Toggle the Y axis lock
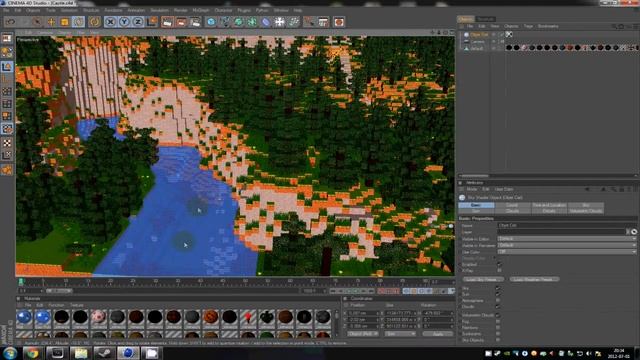This screenshot has width=640, height=360. (x=124, y=22)
